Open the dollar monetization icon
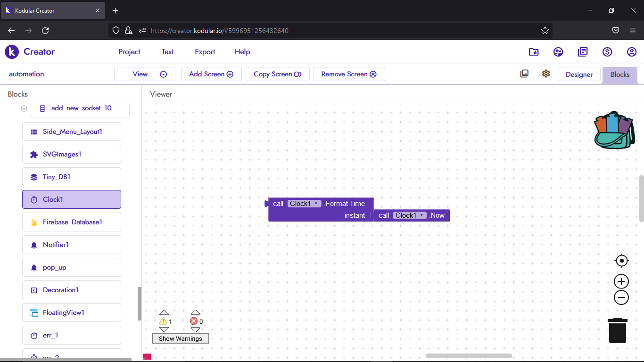Screen dimensions: 644x362 coord(607,52)
